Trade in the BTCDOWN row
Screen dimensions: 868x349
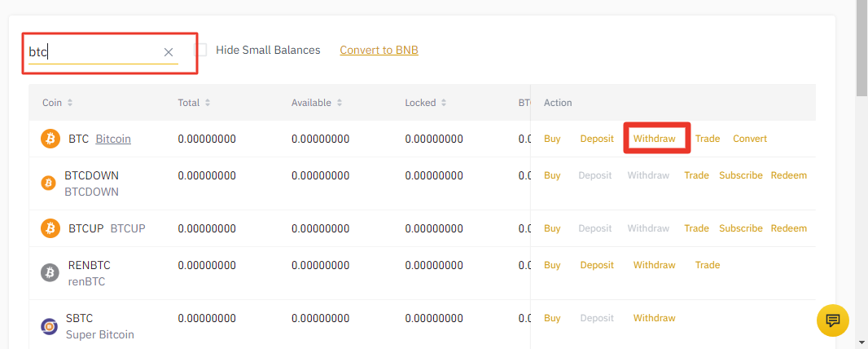coord(696,175)
